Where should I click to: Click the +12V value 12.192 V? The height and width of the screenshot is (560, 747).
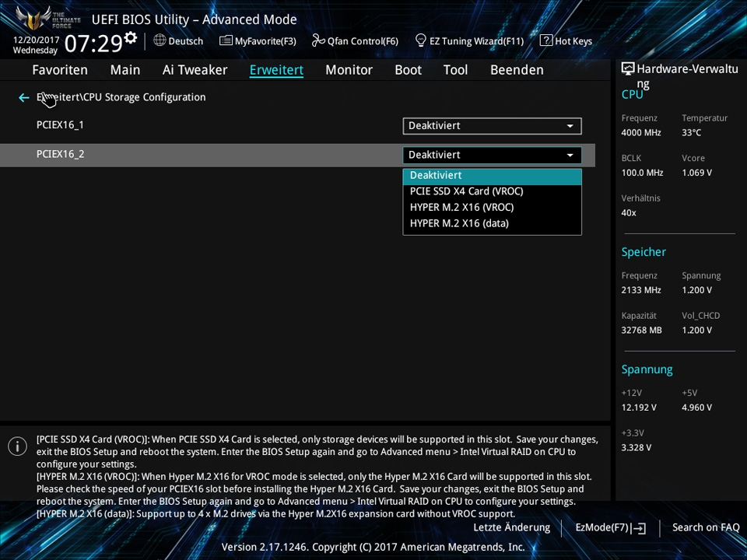pos(638,408)
